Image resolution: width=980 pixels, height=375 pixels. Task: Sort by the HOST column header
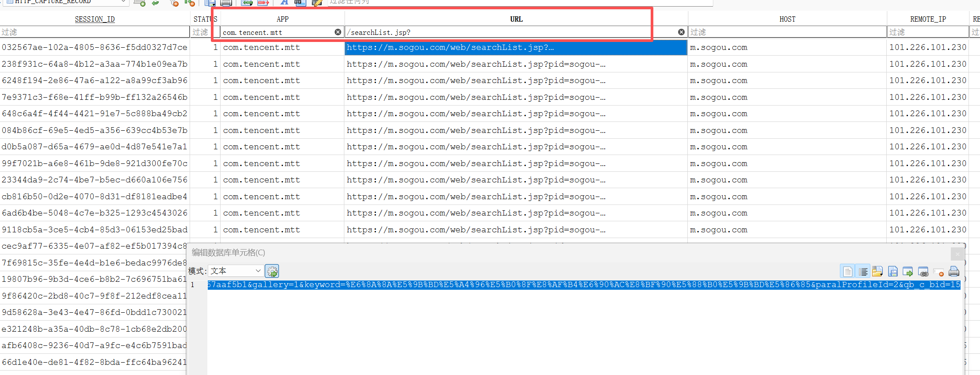point(787,19)
